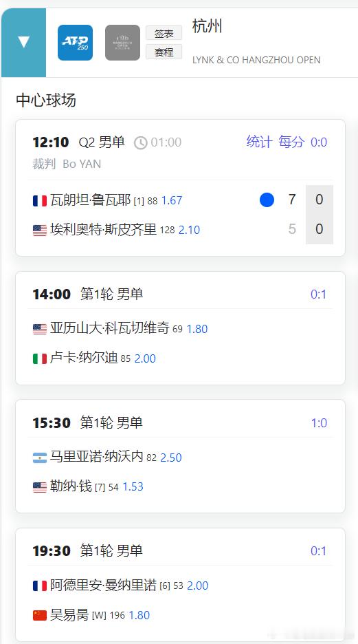Viewport: 358px width, 644px height.
Task: Open 统计 statistics link
Action: [x=259, y=142]
